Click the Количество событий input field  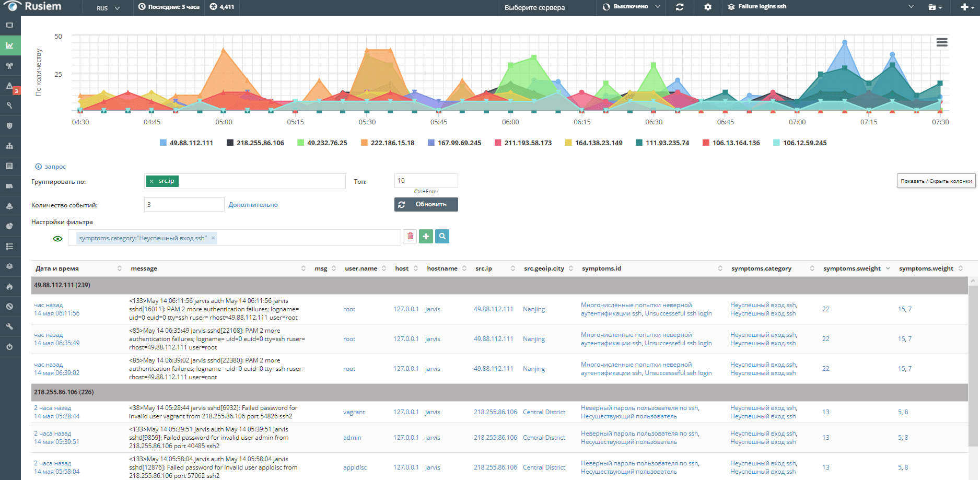184,205
